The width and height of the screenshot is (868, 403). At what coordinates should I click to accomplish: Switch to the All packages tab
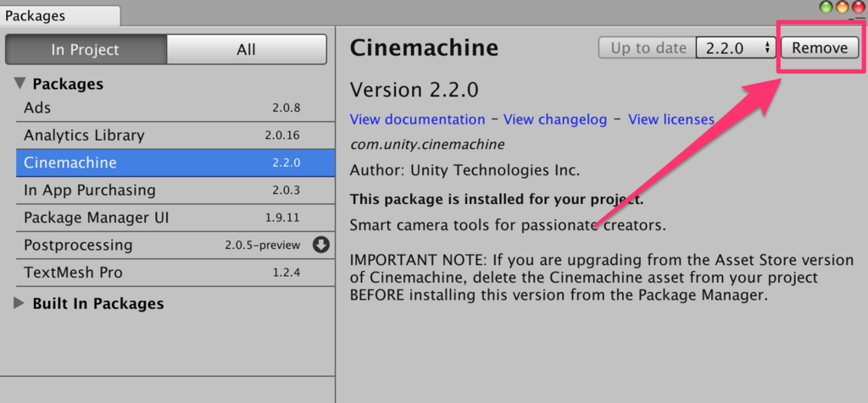point(247,50)
